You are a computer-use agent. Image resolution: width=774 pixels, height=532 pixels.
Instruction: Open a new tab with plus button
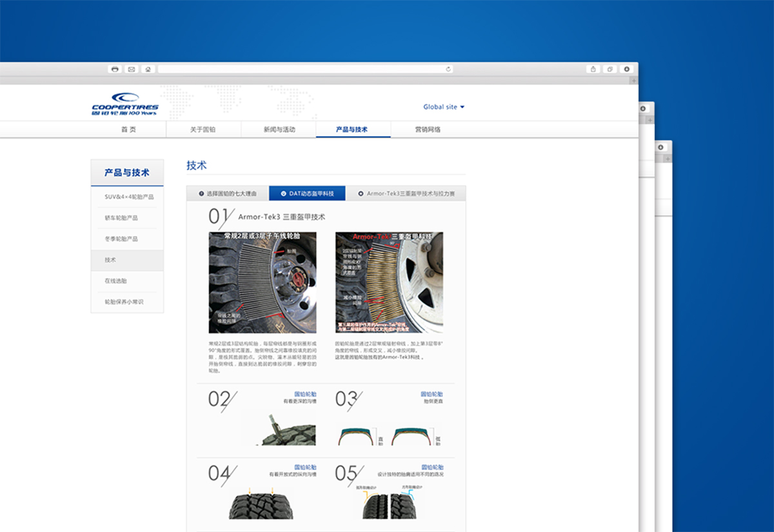point(633,80)
